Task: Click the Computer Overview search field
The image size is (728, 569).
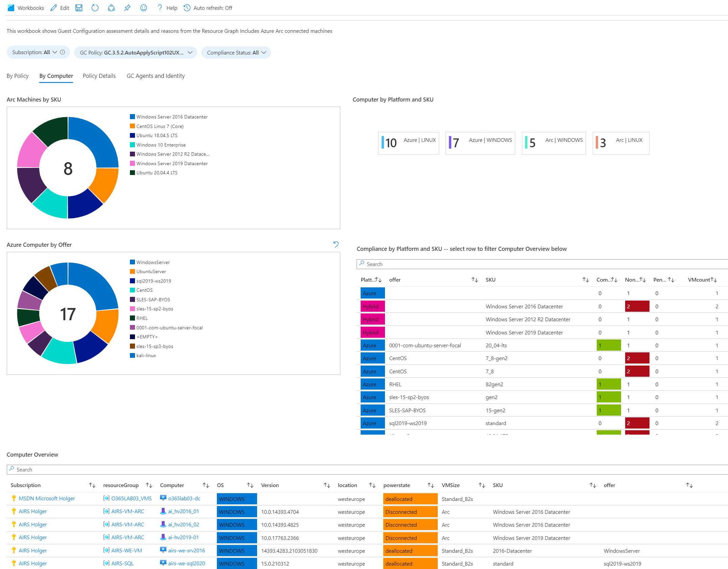Action: coord(367,469)
